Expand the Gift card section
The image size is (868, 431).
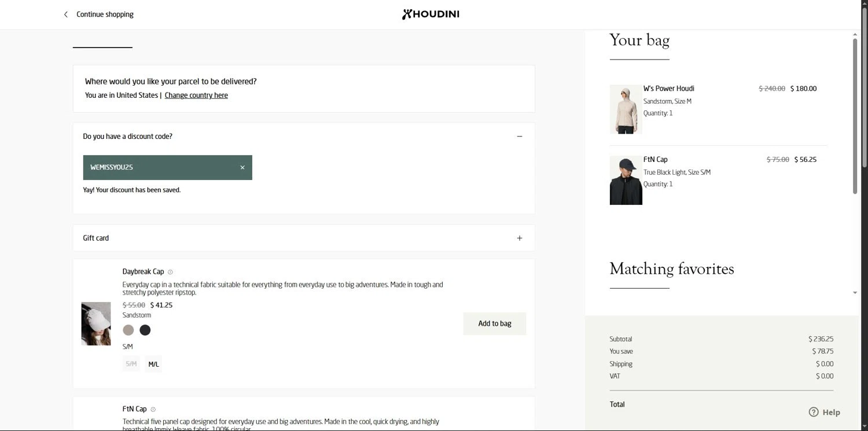coord(519,238)
